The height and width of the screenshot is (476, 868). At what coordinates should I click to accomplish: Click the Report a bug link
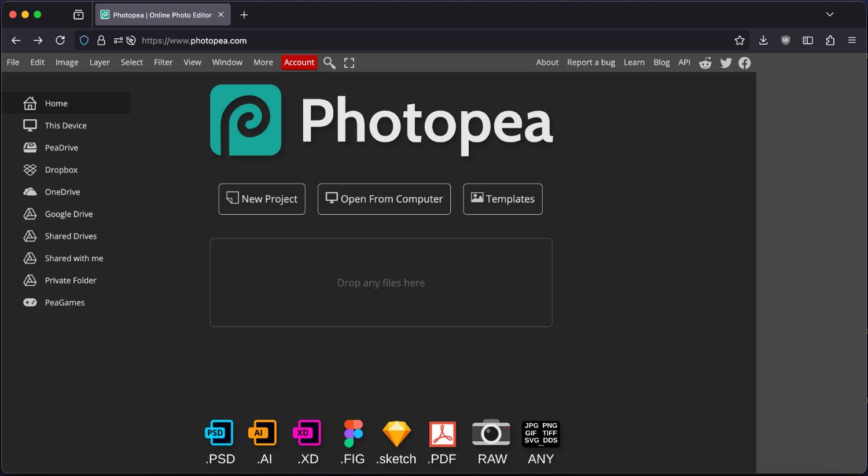point(591,63)
